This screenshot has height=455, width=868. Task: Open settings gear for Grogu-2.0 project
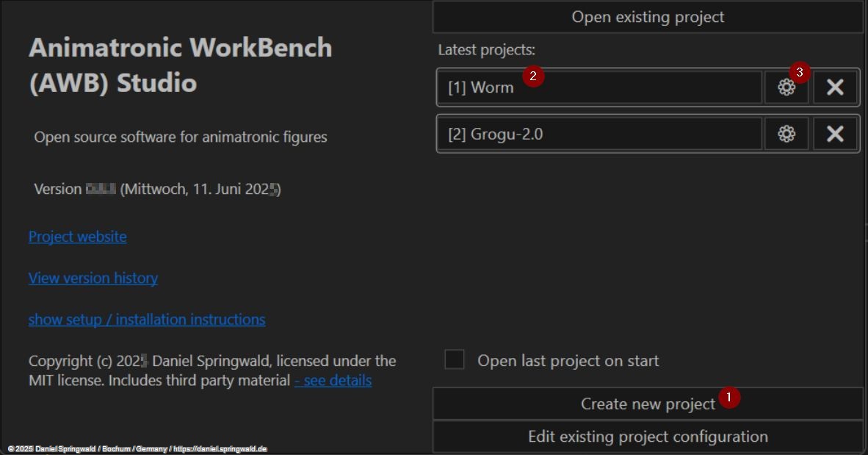pyautogui.click(x=786, y=134)
